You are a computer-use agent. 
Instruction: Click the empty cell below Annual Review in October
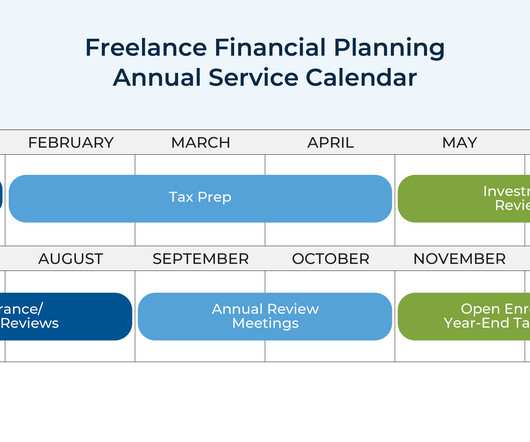[x=330, y=351]
